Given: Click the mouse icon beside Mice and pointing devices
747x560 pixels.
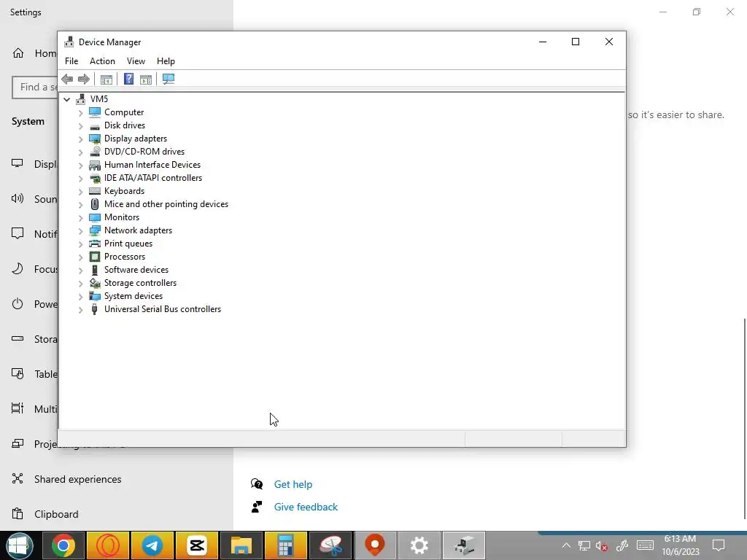Looking at the screenshot, I should pos(95,204).
